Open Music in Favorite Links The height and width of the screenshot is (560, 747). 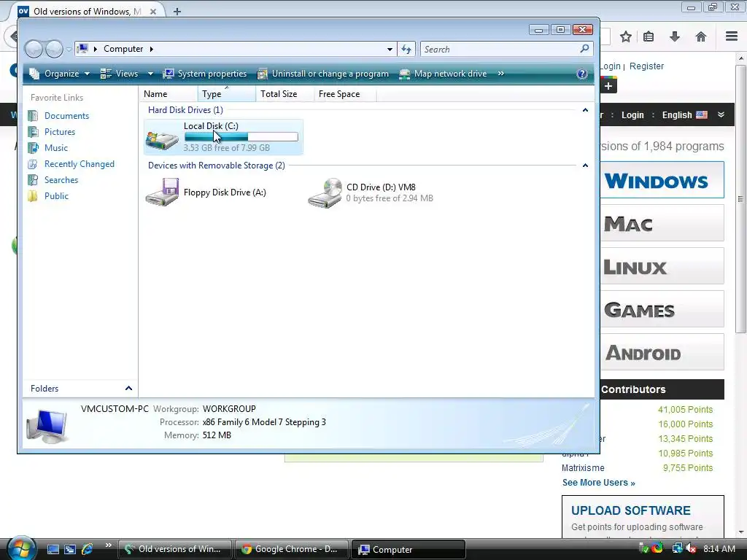point(56,148)
